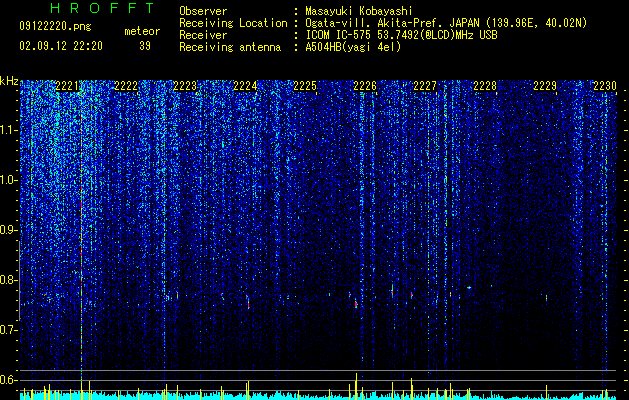Click time marker 2226

(365, 86)
